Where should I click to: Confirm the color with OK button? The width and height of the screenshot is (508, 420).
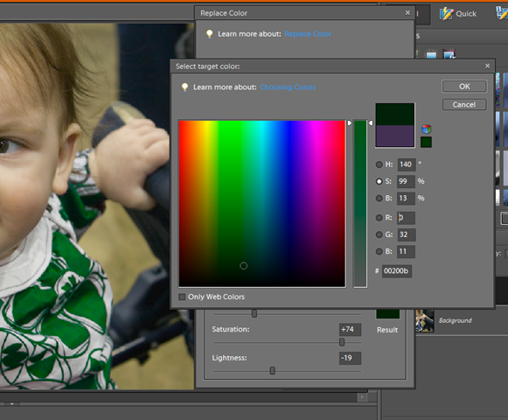point(464,87)
